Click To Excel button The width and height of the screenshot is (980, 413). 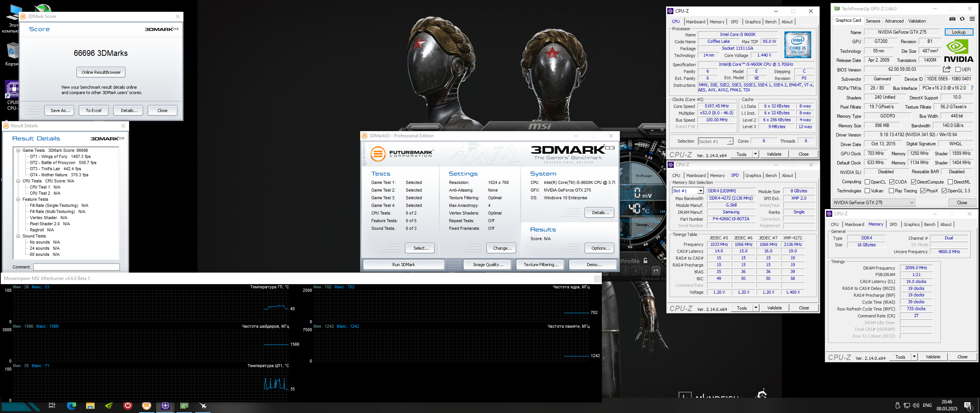click(94, 111)
